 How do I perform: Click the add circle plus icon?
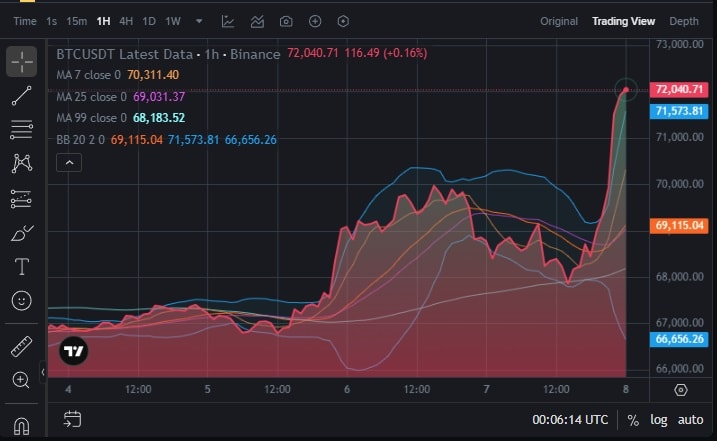tap(315, 21)
